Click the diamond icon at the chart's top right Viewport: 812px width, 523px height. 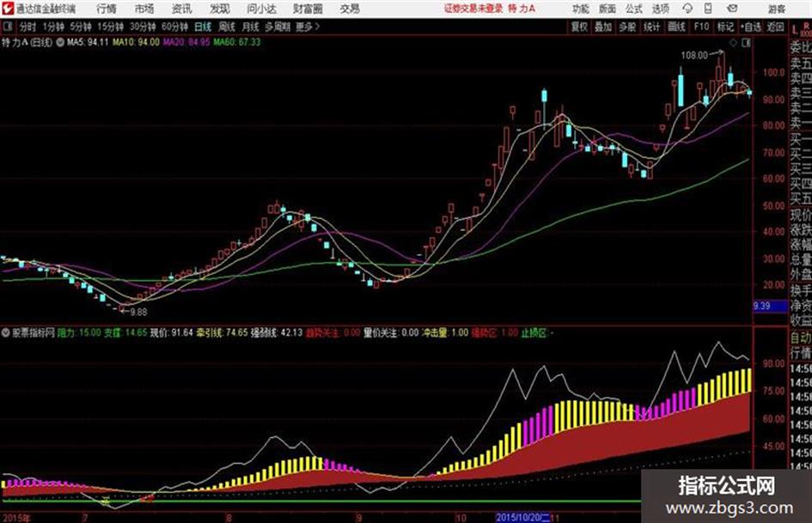click(733, 43)
